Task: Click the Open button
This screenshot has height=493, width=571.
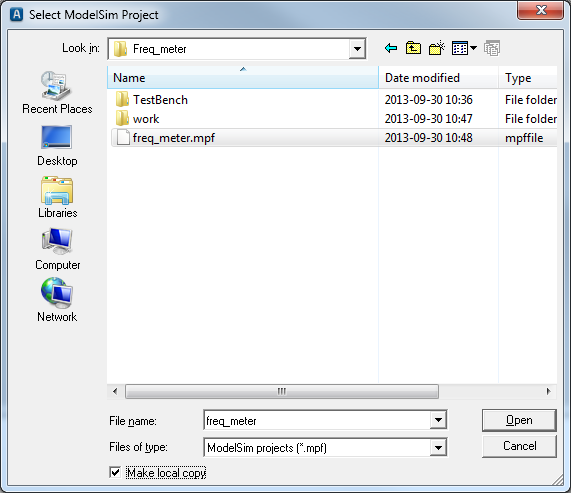Action: 519,420
